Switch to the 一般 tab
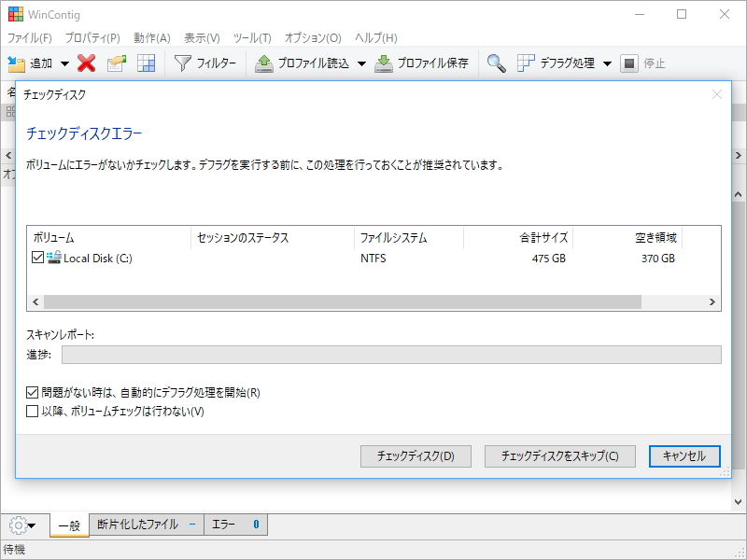The image size is (747, 560). click(69, 525)
